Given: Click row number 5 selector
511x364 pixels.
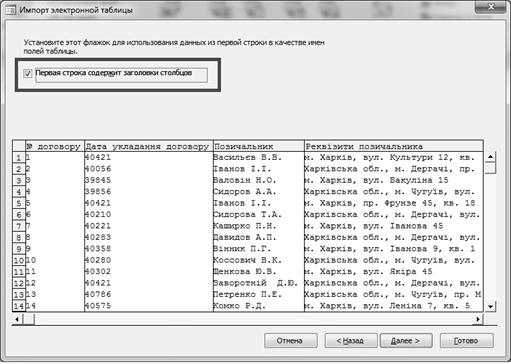Looking at the screenshot, I should click(19, 203).
